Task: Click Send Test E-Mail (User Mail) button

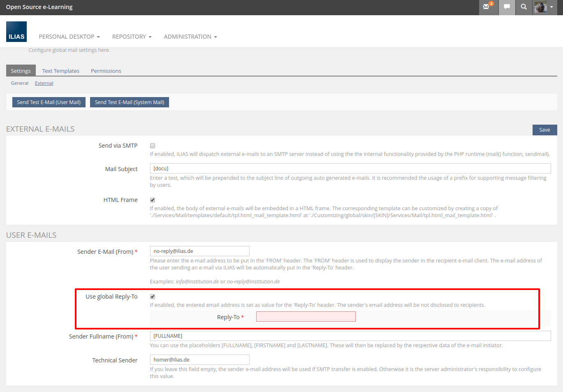Action: (x=49, y=102)
